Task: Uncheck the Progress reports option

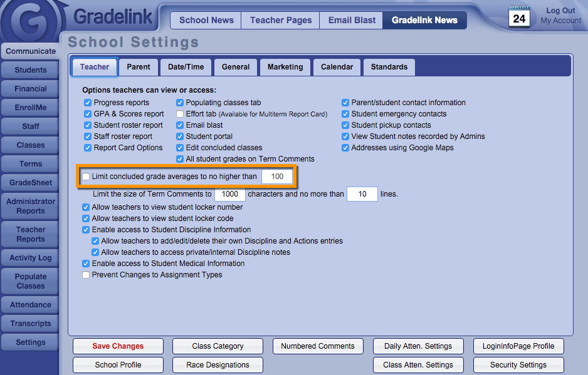Action: point(88,103)
